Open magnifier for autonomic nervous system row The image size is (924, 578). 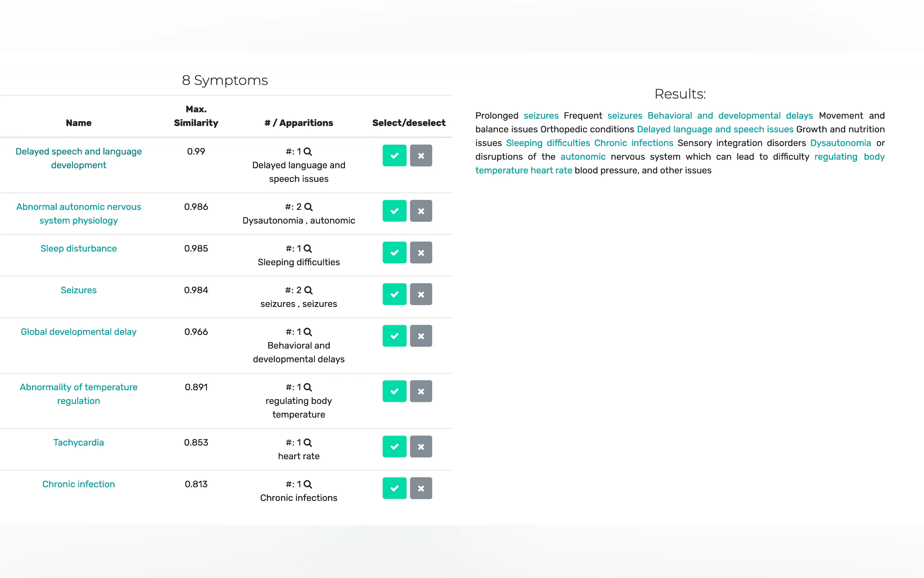tap(308, 207)
